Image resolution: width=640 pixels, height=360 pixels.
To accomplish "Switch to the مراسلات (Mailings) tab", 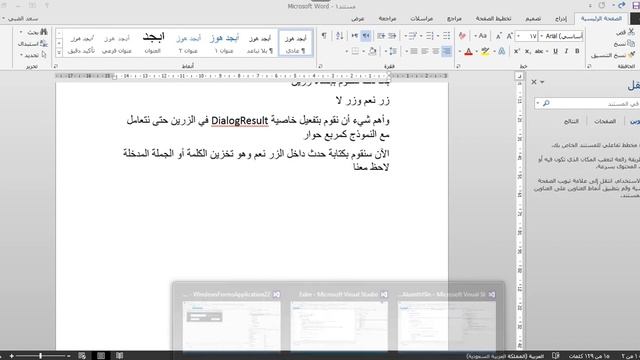I will coord(422,19).
